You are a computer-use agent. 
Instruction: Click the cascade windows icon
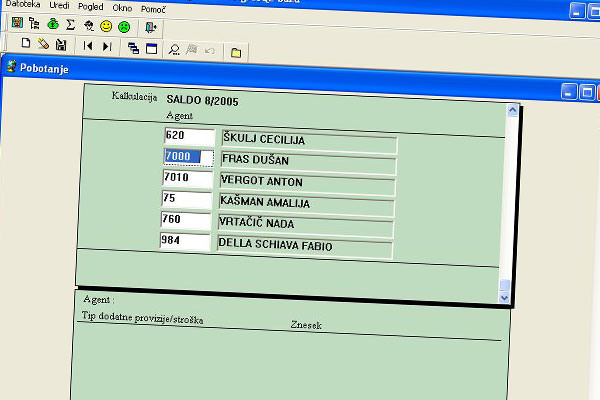point(133,48)
